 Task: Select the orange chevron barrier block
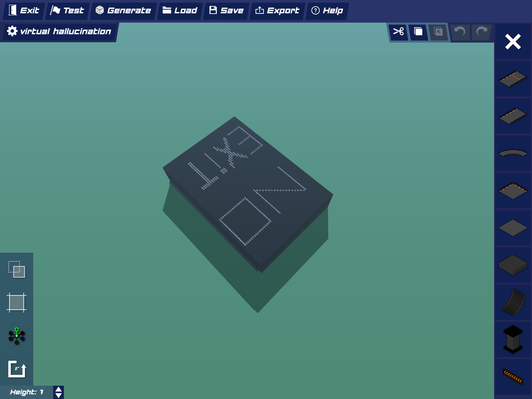513,377
